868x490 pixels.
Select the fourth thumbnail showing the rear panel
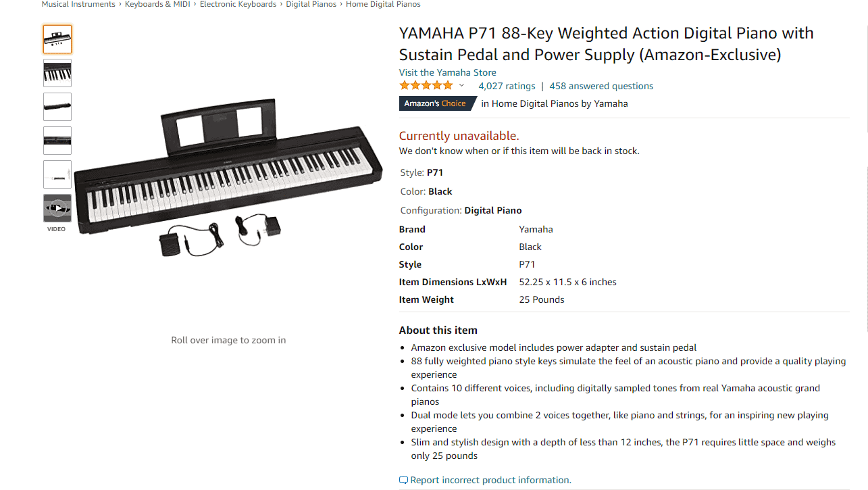point(57,141)
